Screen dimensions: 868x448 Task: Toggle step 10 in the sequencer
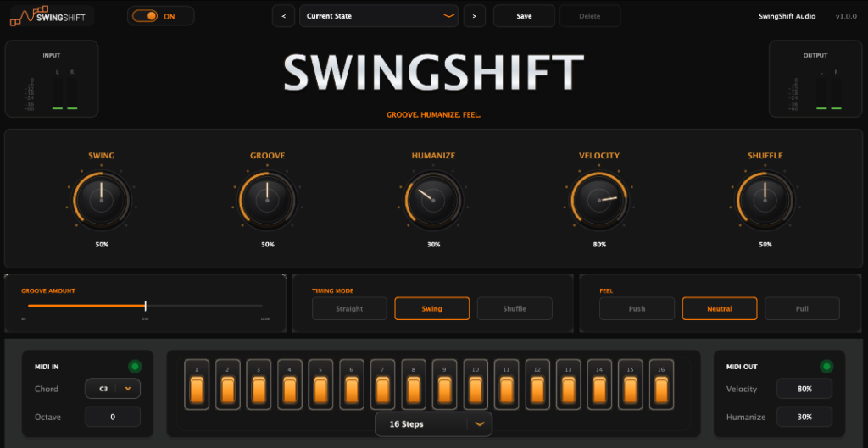pyautogui.click(x=476, y=384)
